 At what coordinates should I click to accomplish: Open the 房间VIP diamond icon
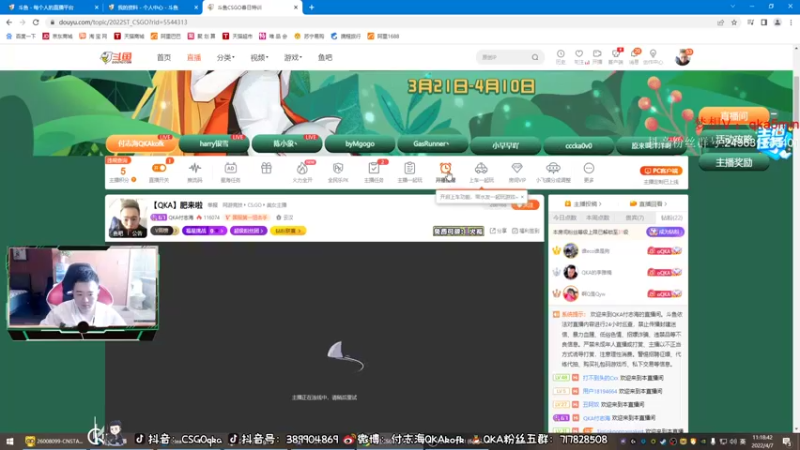point(517,168)
